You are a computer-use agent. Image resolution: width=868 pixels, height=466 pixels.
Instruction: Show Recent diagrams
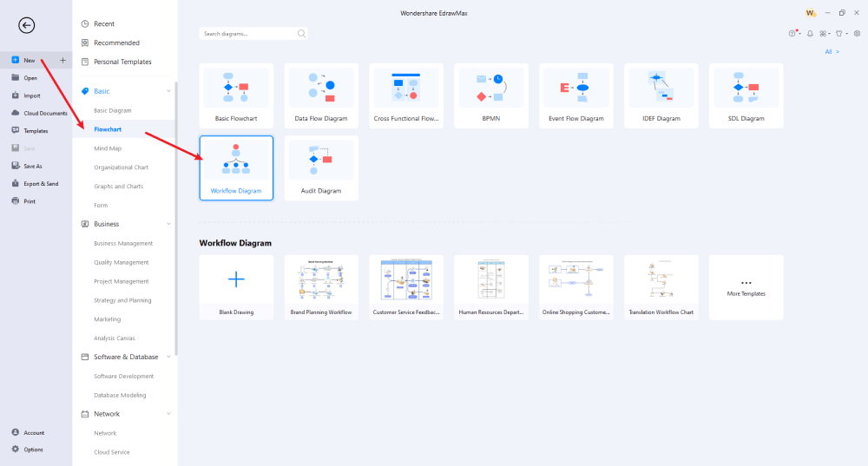(104, 23)
